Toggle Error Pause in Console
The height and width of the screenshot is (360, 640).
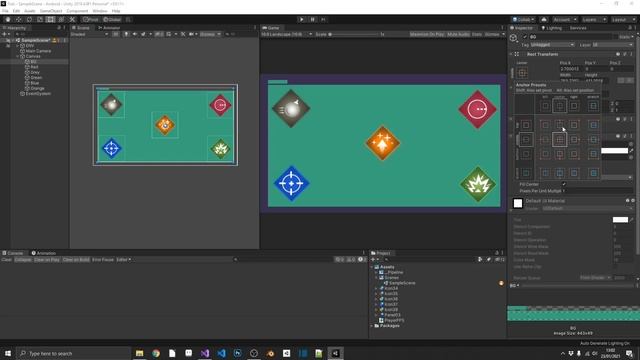point(103,260)
